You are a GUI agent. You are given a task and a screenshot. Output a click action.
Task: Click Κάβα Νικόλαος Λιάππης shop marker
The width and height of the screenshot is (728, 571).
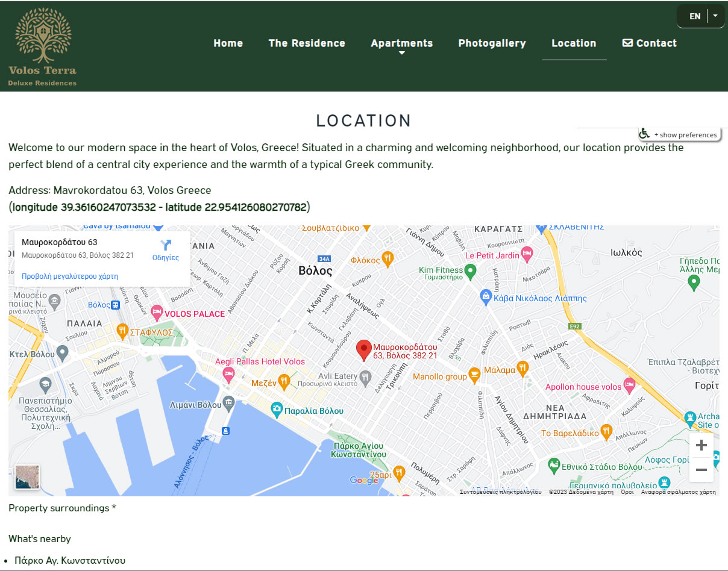[x=486, y=296]
